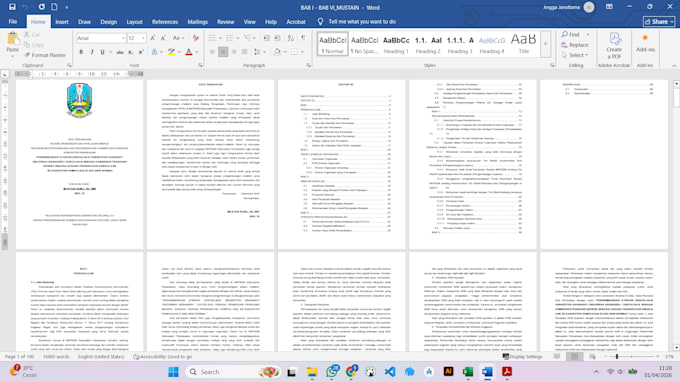The image size is (680, 382).
Task: Click the Sort icon
Action: [x=291, y=38]
